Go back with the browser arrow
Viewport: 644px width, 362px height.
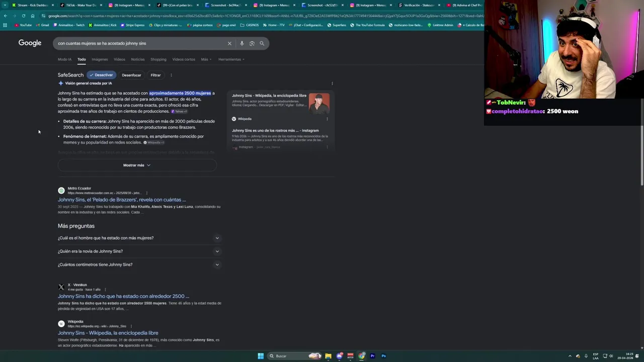5,16
